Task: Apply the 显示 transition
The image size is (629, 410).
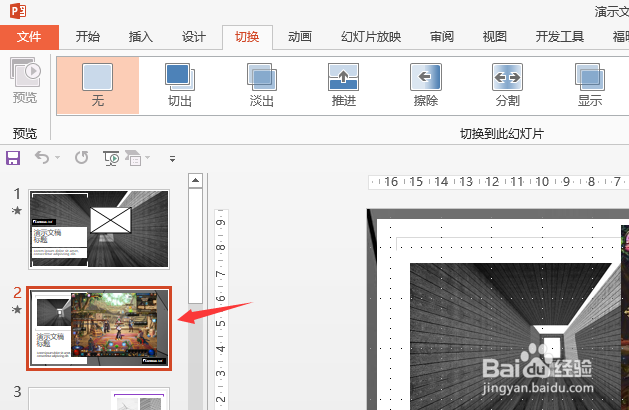Action: [x=590, y=85]
